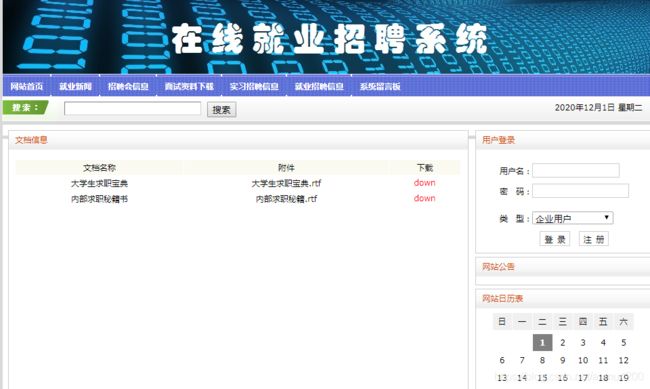Select day 7 in the calendar
Image resolution: width=650 pixels, height=389 pixels.
pyautogui.click(x=522, y=360)
